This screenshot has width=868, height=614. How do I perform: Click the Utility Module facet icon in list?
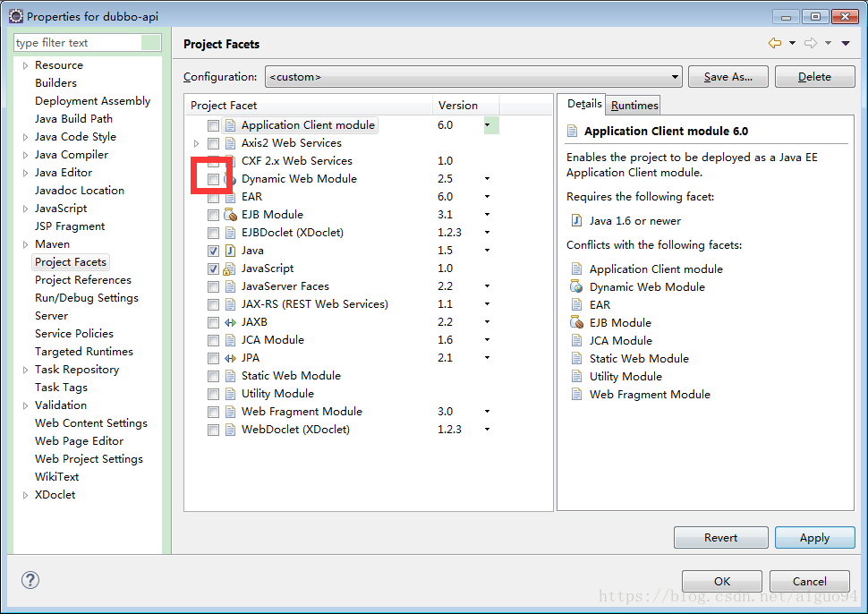230,394
